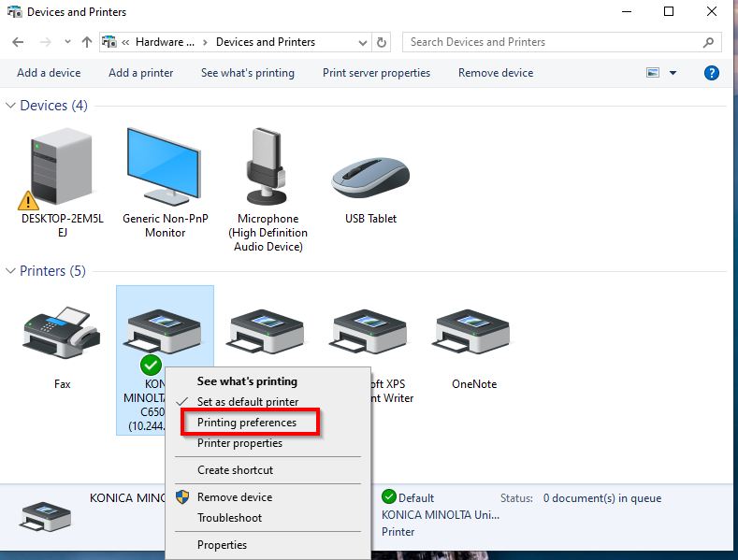Select the Generic Non-PnP Monitor icon
The height and width of the screenshot is (560, 738).
(165, 168)
